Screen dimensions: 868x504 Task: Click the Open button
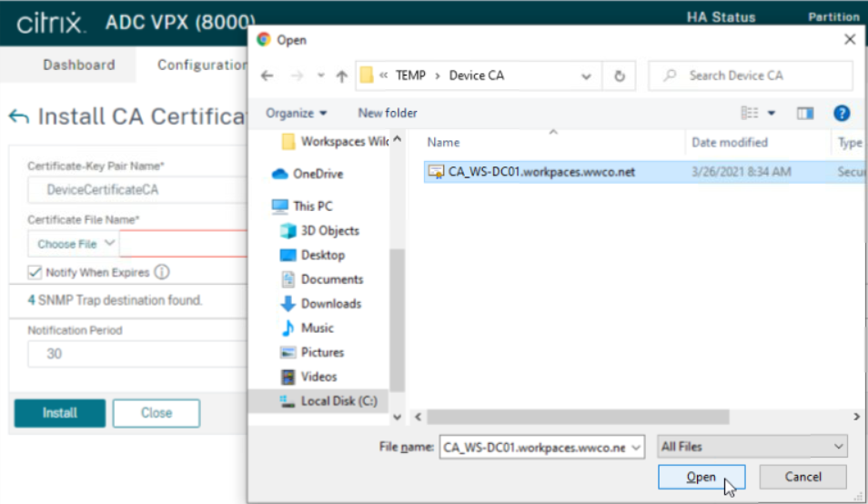(x=701, y=477)
